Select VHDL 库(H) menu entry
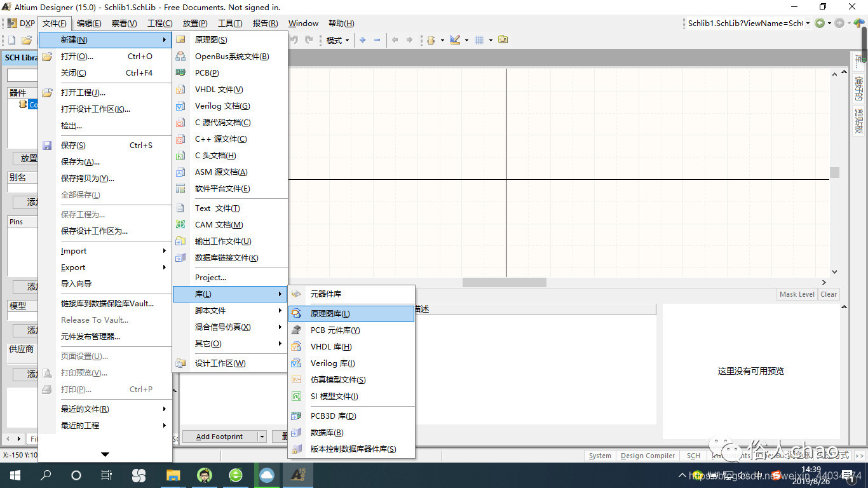Viewport: 868px width, 488px height. [x=351, y=347]
